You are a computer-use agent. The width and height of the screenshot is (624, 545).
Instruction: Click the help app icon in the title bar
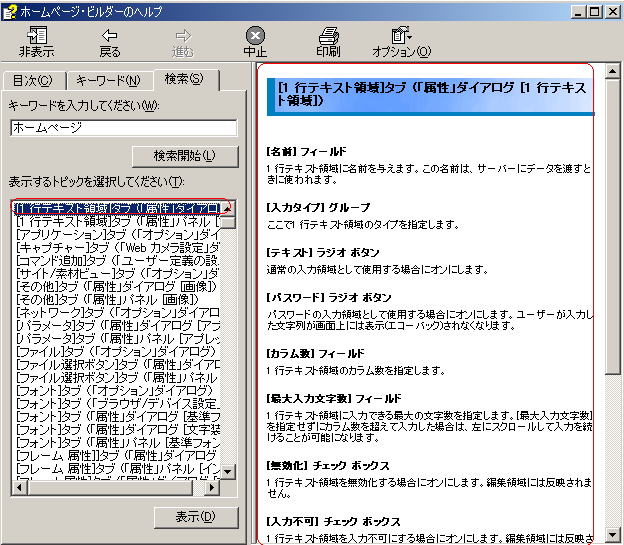[x=10, y=10]
